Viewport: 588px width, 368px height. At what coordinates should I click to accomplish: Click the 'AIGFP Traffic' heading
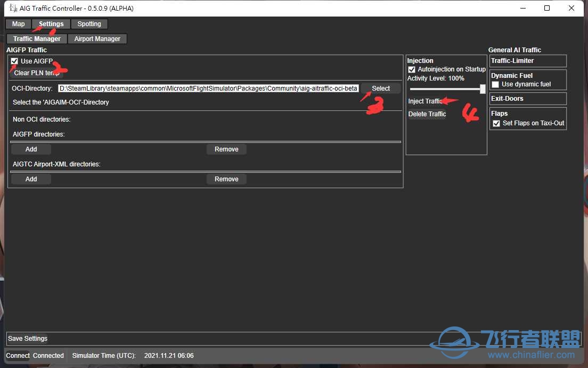tap(27, 50)
